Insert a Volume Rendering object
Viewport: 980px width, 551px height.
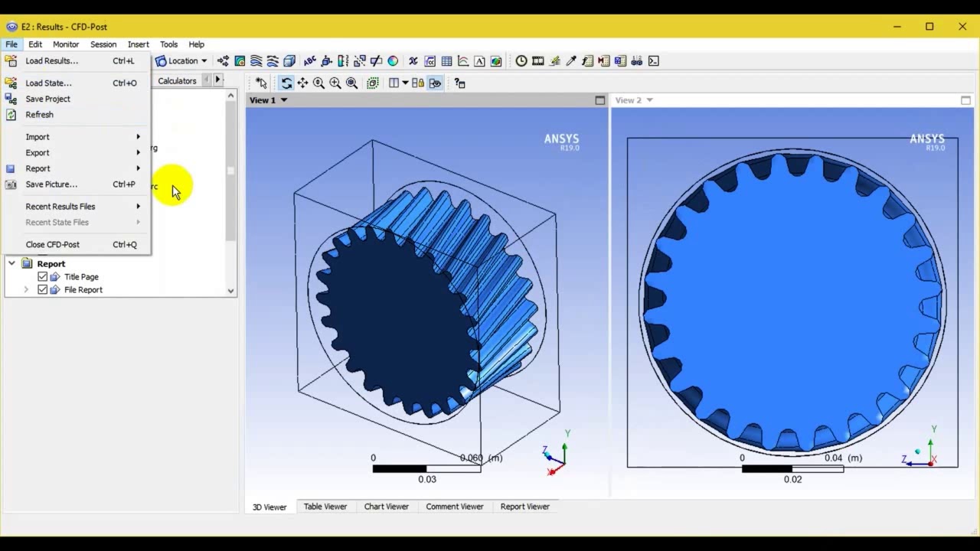pos(289,61)
